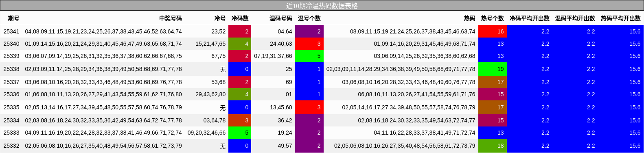The width and height of the screenshot is (644, 153).
Task: Click cold numbers cell 09,20,32,46,66
Action: [207, 133]
